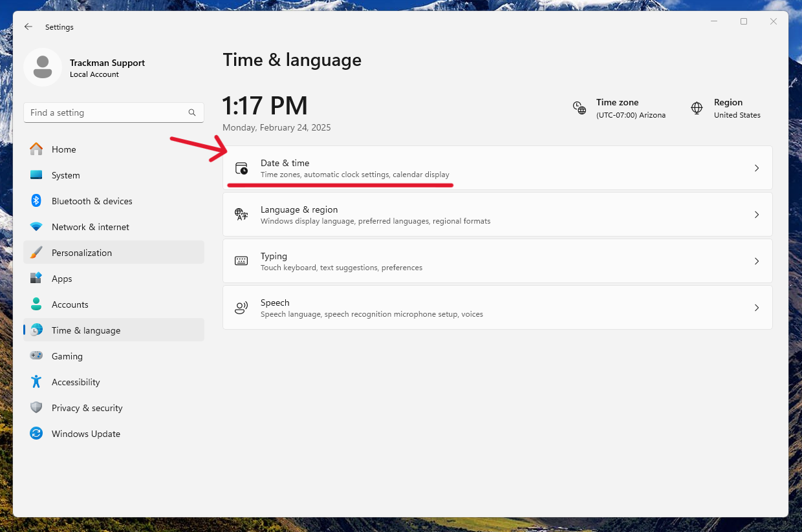Open the Typing row chevron
The height and width of the screenshot is (532, 802).
(x=757, y=261)
